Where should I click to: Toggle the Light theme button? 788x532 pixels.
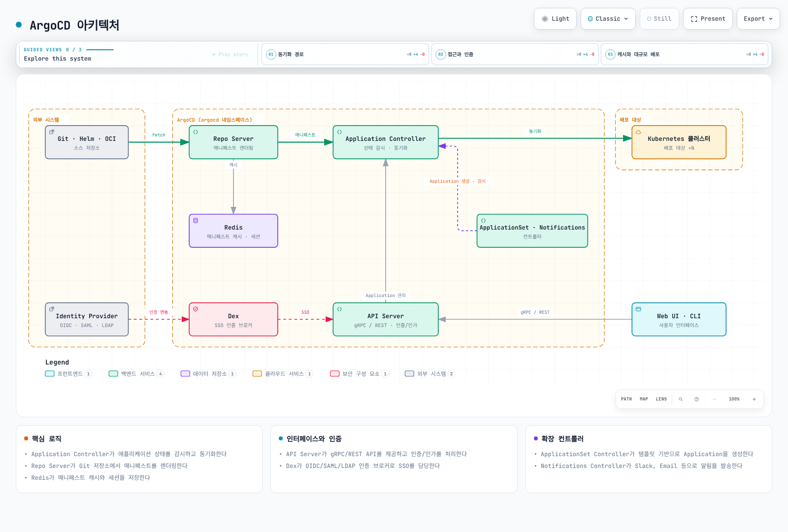(x=555, y=19)
